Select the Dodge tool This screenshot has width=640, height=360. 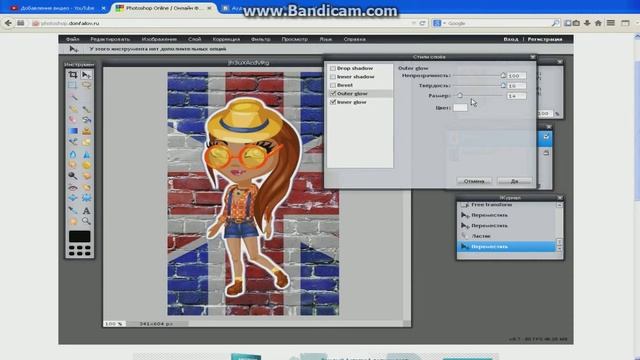point(73,176)
